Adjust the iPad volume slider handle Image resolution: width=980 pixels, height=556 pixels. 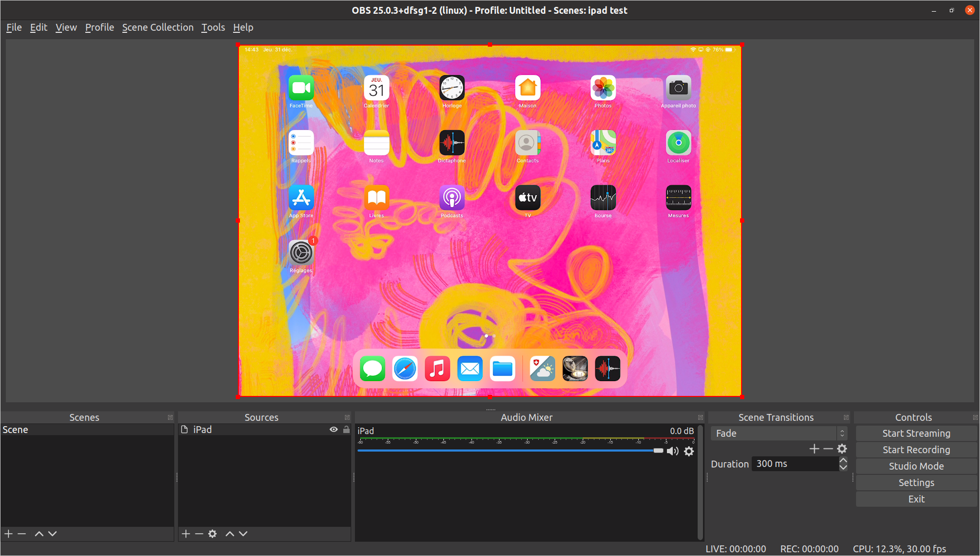coord(658,451)
